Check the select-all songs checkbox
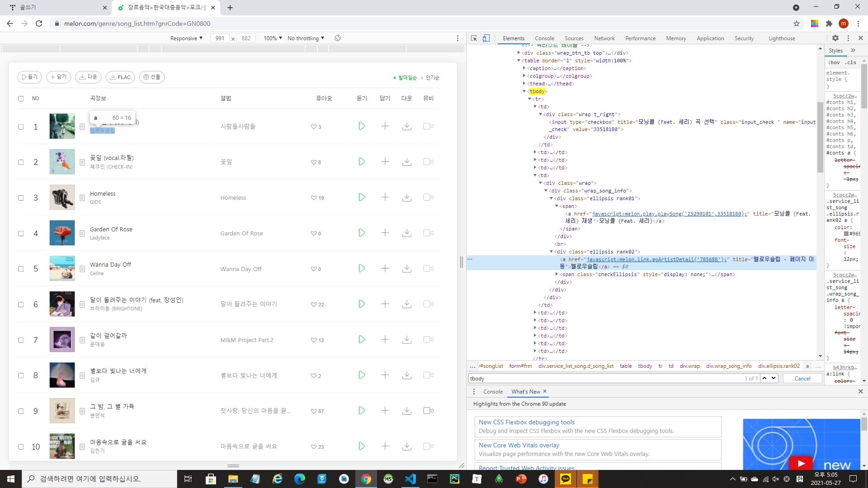Viewport: 868px width, 488px height. point(21,99)
